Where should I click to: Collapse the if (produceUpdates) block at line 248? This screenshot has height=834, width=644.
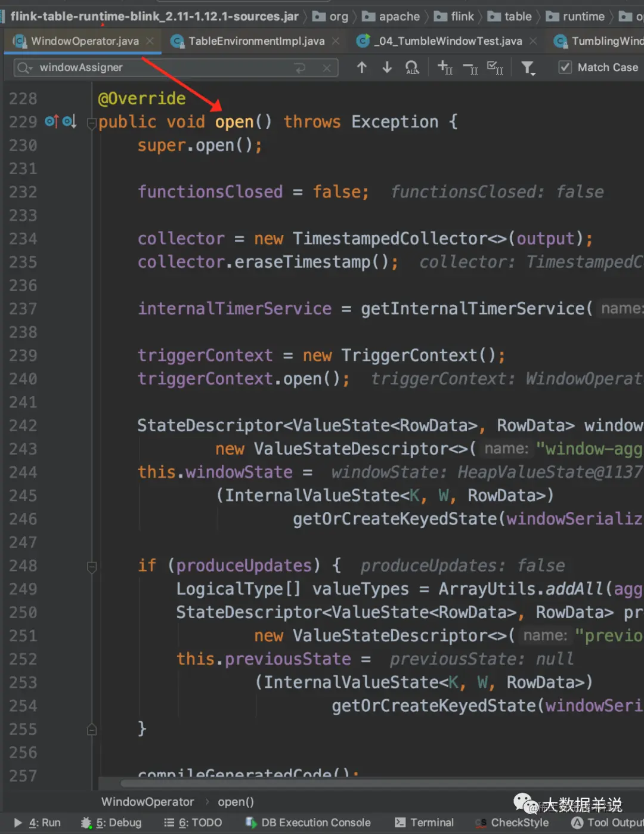[92, 567]
